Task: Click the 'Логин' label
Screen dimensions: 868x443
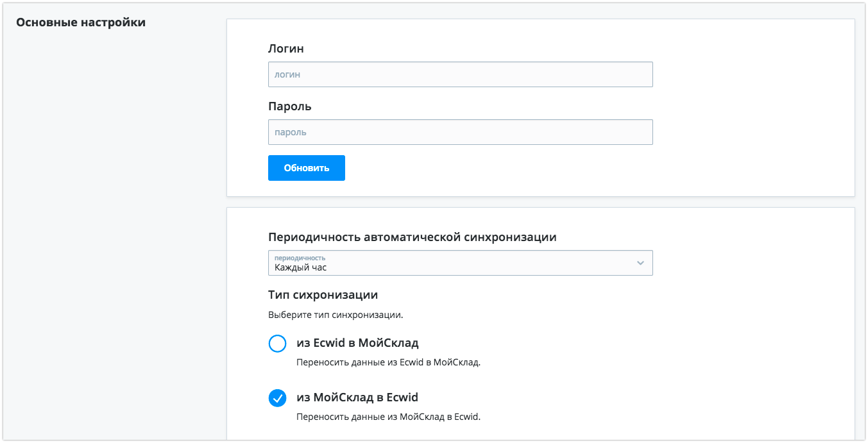Action: [x=286, y=49]
